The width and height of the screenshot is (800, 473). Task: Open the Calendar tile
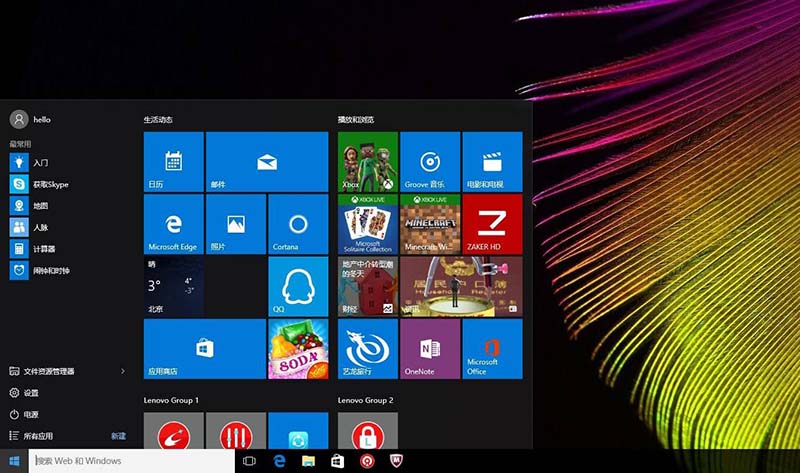(x=174, y=162)
